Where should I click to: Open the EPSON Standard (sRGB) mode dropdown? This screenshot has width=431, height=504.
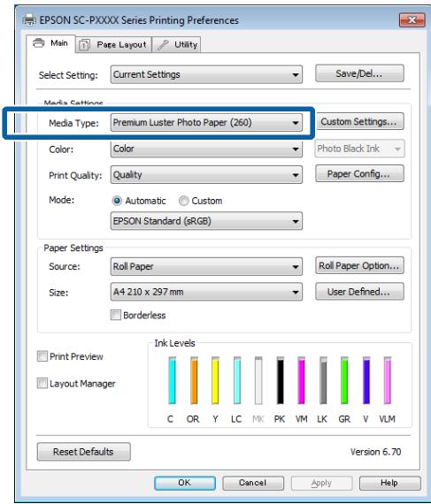point(206,221)
